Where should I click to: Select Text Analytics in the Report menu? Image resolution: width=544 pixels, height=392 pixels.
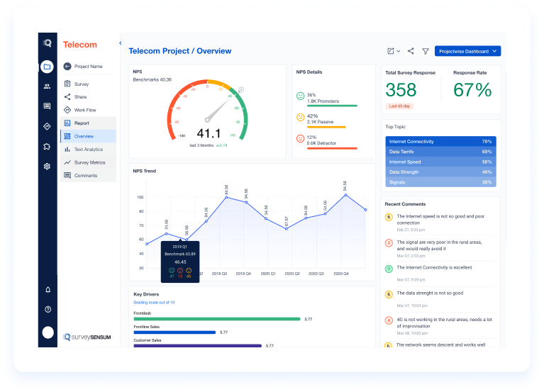pos(89,150)
